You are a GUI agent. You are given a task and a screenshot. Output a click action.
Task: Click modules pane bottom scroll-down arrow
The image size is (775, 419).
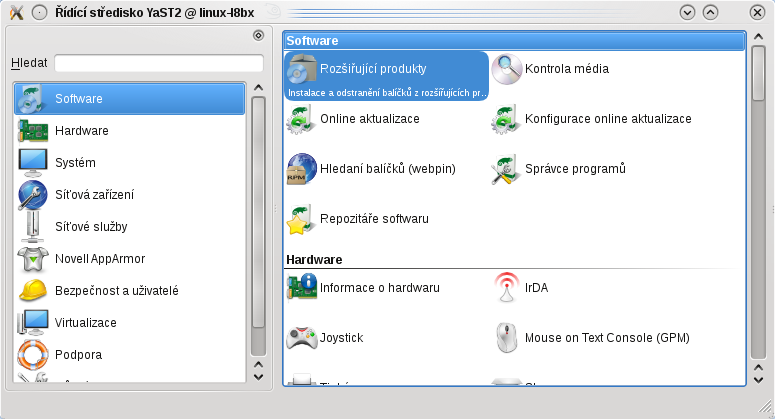pos(758,380)
